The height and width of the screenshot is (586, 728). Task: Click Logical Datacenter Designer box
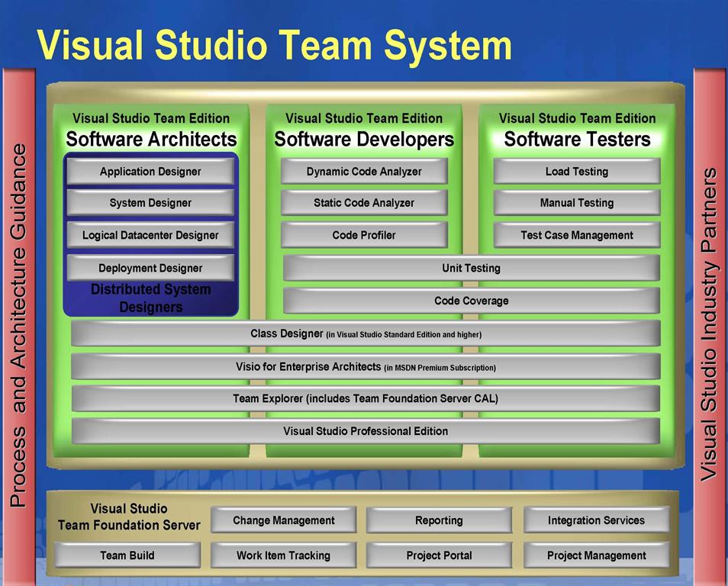[150, 235]
